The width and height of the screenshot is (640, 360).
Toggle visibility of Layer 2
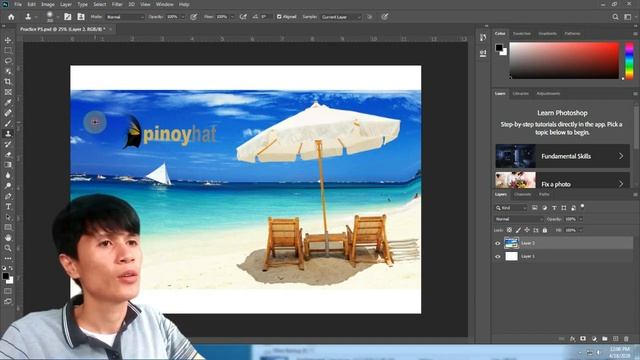point(498,243)
